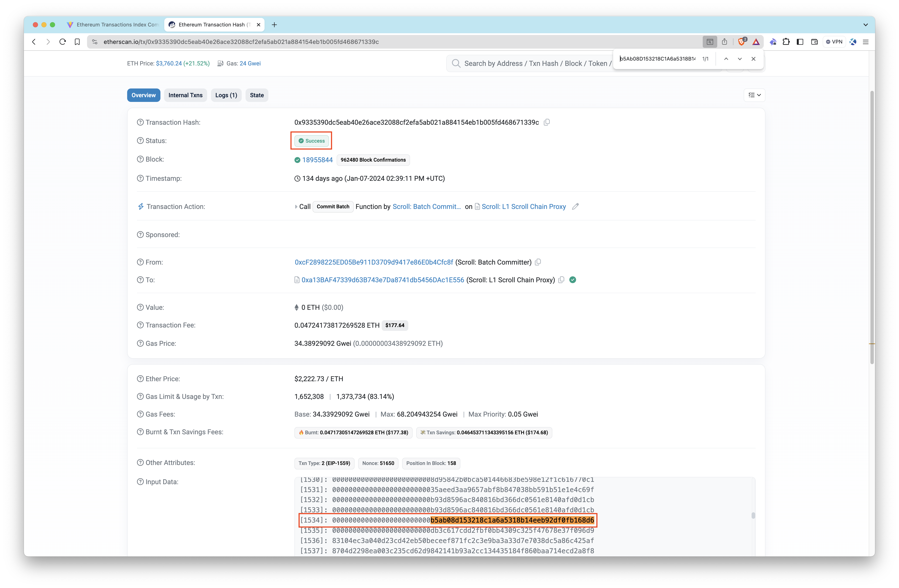Screen dimensions: 899x588
Task: Copy the To contract address
Action: 561,280
